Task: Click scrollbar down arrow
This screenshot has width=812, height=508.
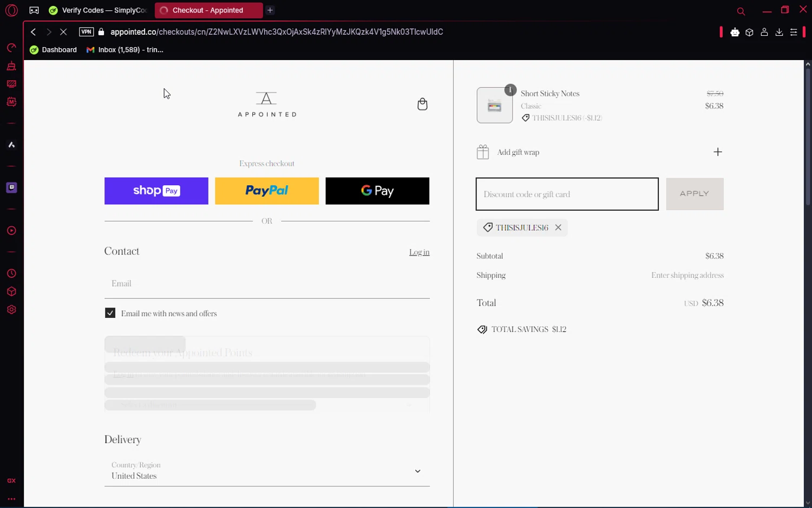Action: click(x=807, y=503)
